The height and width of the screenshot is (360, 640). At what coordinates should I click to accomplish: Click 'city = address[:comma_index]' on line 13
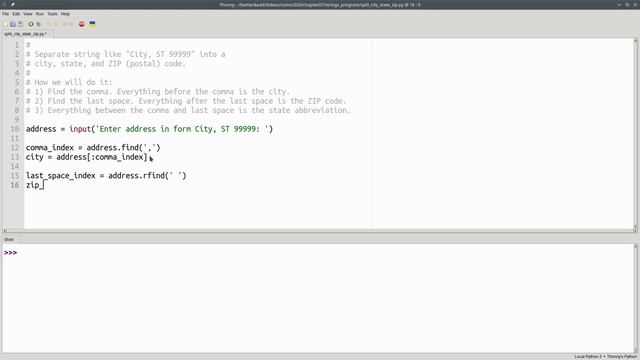(87, 157)
